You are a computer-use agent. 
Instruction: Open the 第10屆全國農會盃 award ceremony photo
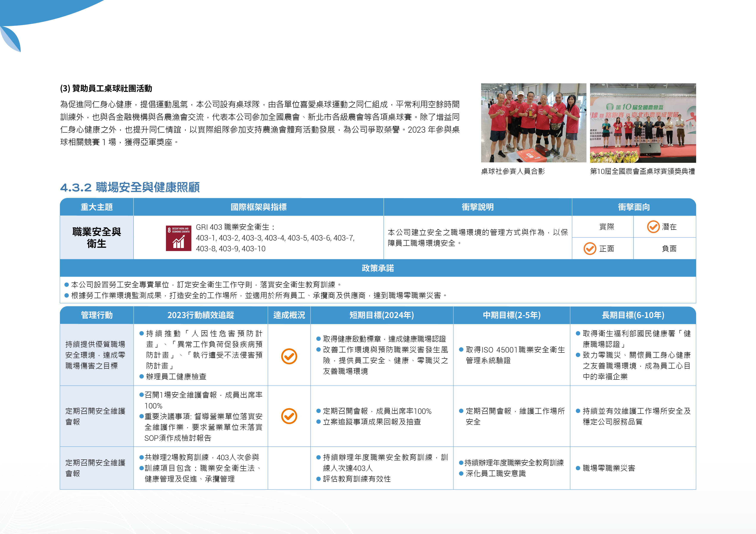point(643,123)
